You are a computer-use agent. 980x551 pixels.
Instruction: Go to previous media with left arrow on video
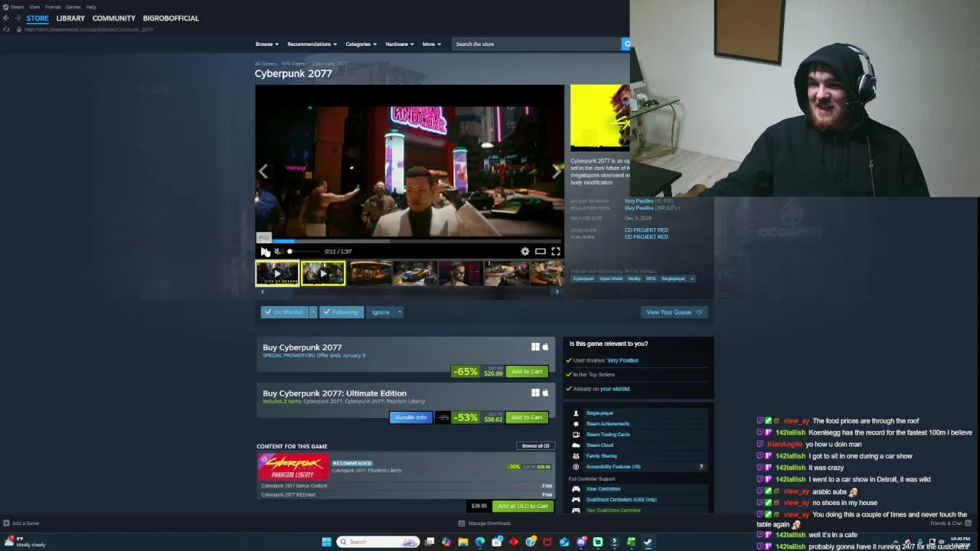(263, 171)
